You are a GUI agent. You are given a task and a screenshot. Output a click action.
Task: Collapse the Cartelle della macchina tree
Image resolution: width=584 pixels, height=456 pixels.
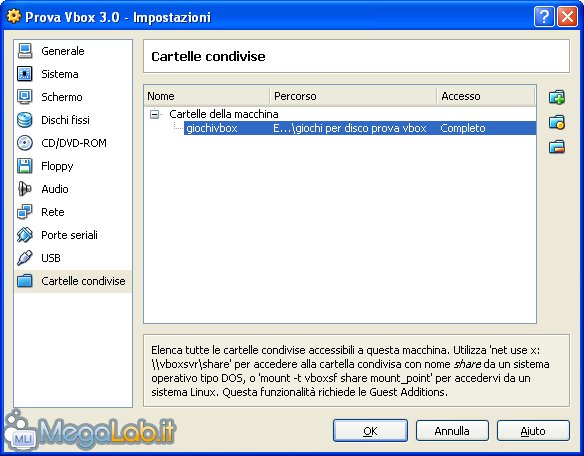[x=154, y=114]
